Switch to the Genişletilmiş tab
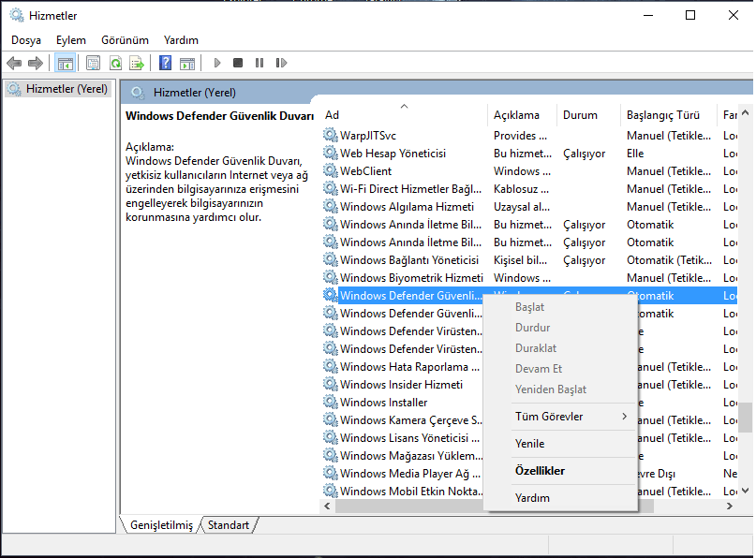Screen dimensions: 756x558 (161, 524)
